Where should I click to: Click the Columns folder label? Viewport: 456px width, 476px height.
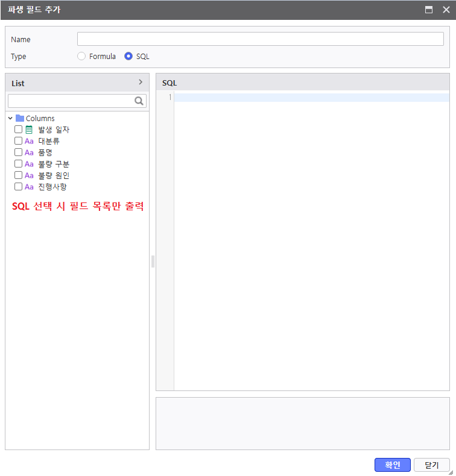coord(40,118)
